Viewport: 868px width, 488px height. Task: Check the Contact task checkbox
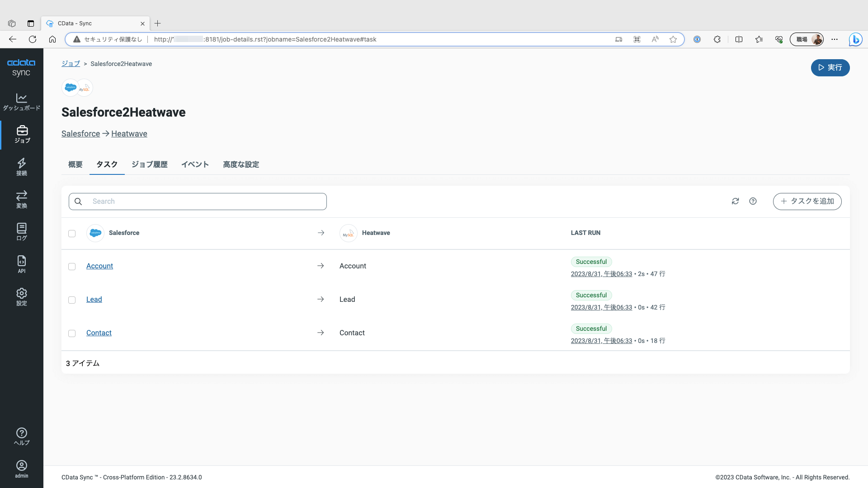[x=72, y=333]
